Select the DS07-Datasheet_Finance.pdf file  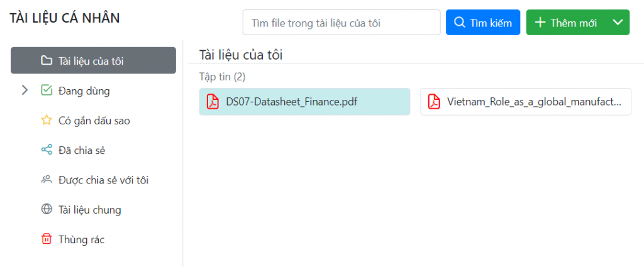(305, 102)
